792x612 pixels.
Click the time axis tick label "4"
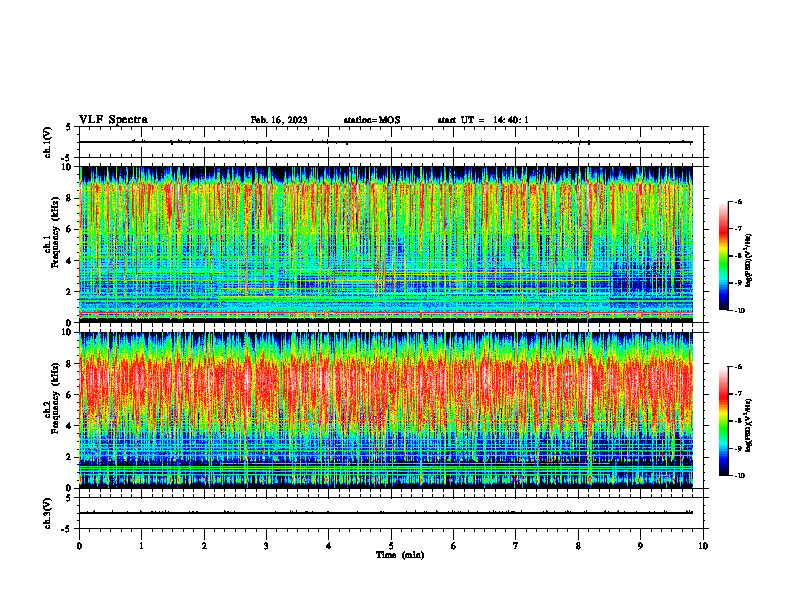click(x=328, y=546)
